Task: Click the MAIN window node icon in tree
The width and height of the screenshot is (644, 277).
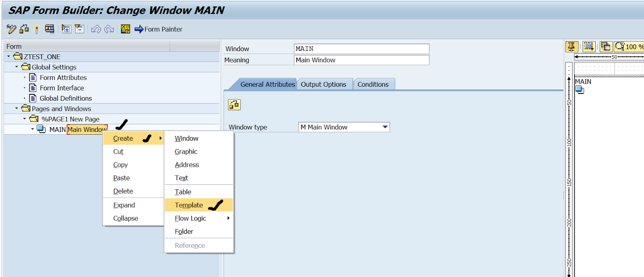Action: click(x=41, y=129)
